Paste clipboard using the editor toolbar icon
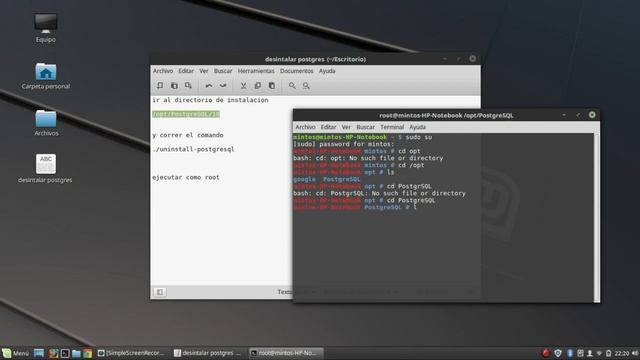Screen dimensions: 640x360 tap(272, 85)
